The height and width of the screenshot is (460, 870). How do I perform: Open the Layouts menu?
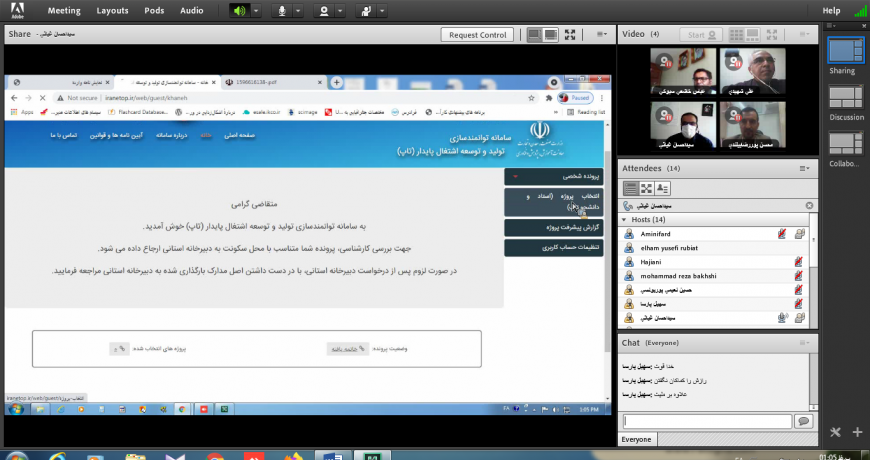[112, 11]
